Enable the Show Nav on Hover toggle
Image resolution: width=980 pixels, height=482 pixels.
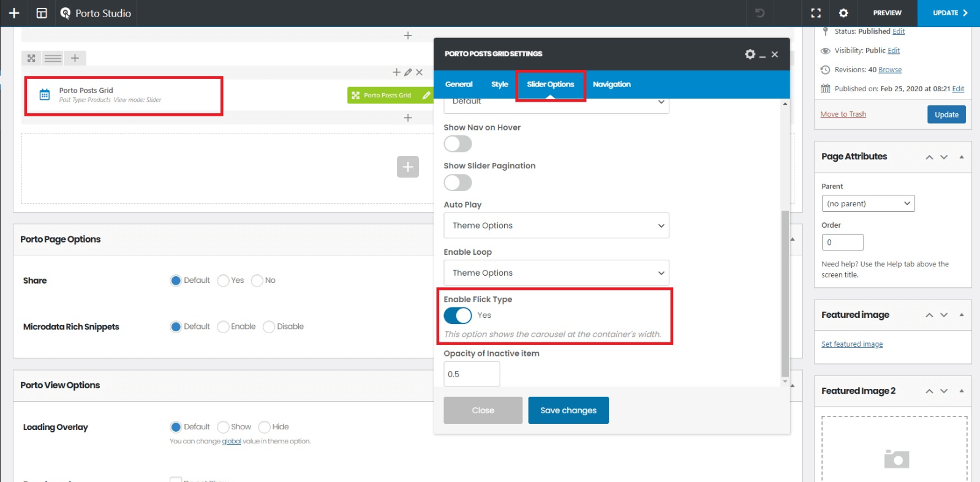(458, 144)
